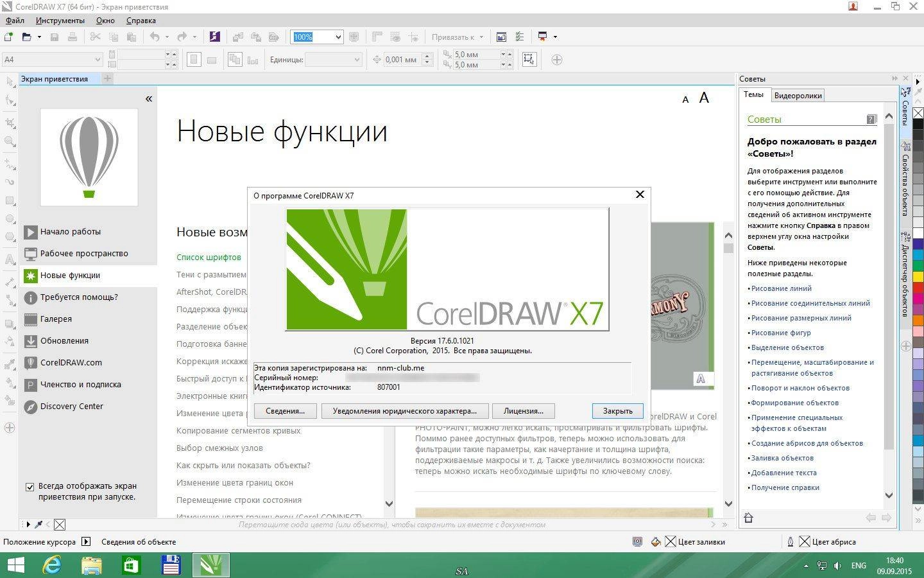Screen dimensions: 924x578
Task: Open the Window (Окно) menu
Action: (105, 20)
